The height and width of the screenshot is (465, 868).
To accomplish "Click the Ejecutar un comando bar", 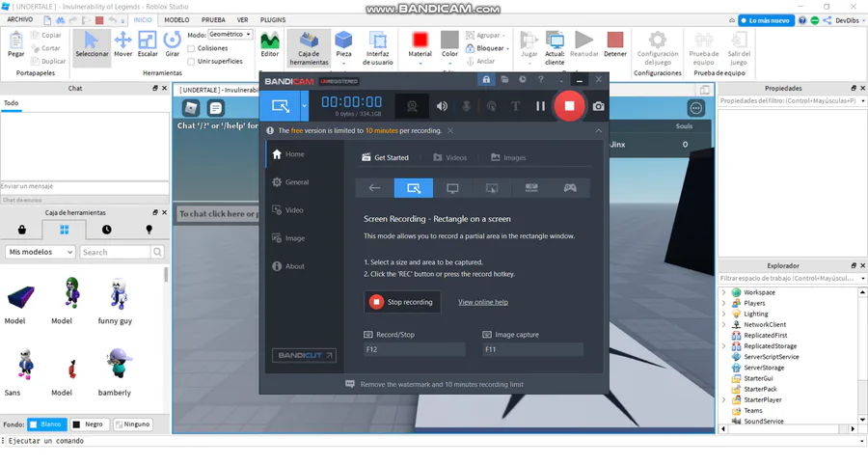I will (432, 441).
